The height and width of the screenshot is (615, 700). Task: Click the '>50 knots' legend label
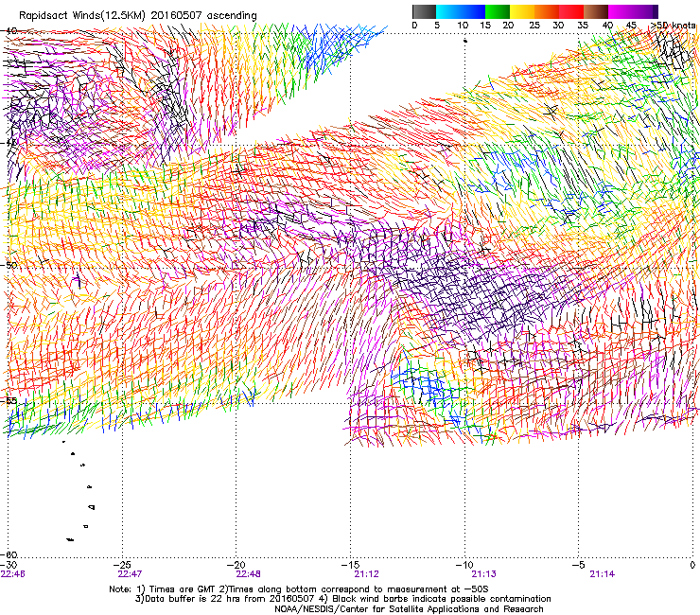click(x=673, y=26)
